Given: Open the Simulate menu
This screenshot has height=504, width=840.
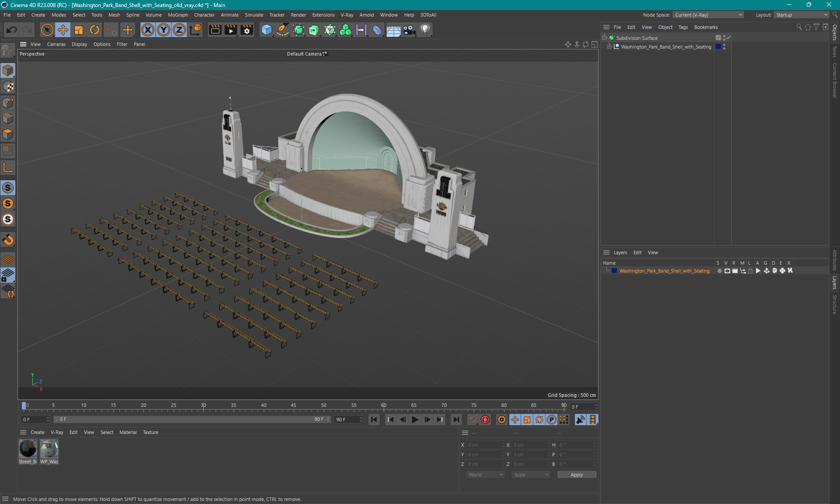Looking at the screenshot, I should coord(254,15).
